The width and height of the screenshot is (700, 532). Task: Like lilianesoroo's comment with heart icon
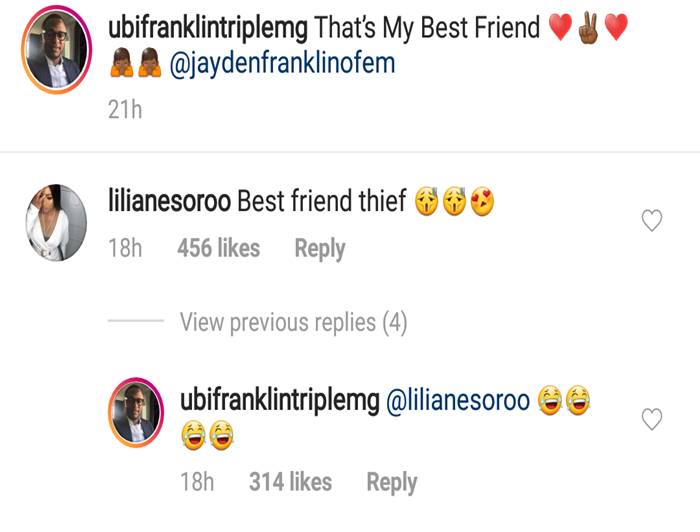point(652,220)
